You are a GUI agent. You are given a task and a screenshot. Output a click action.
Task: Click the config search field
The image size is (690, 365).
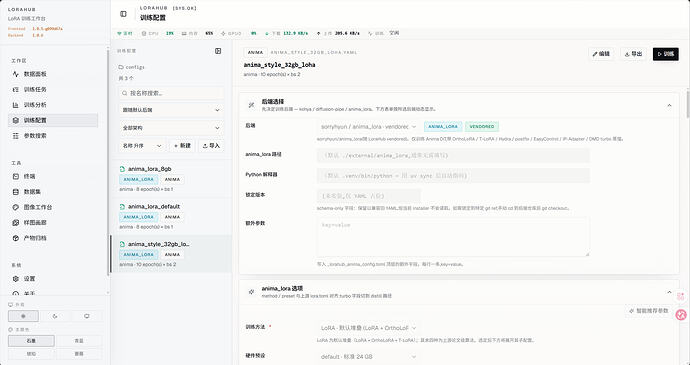point(171,93)
